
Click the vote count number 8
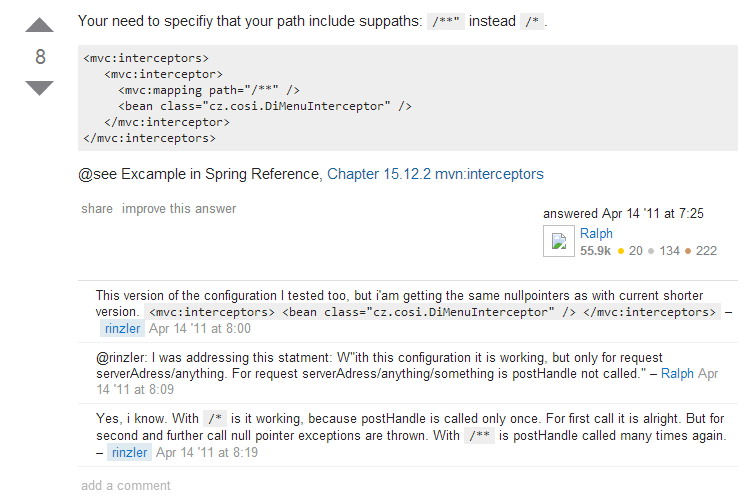(x=40, y=57)
